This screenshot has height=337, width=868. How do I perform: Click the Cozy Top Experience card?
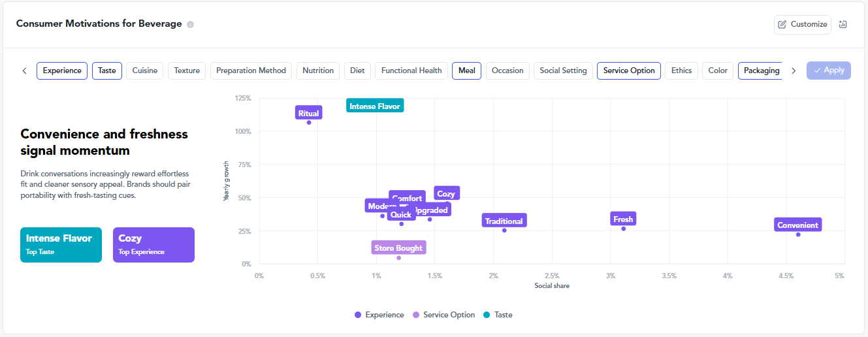153,244
